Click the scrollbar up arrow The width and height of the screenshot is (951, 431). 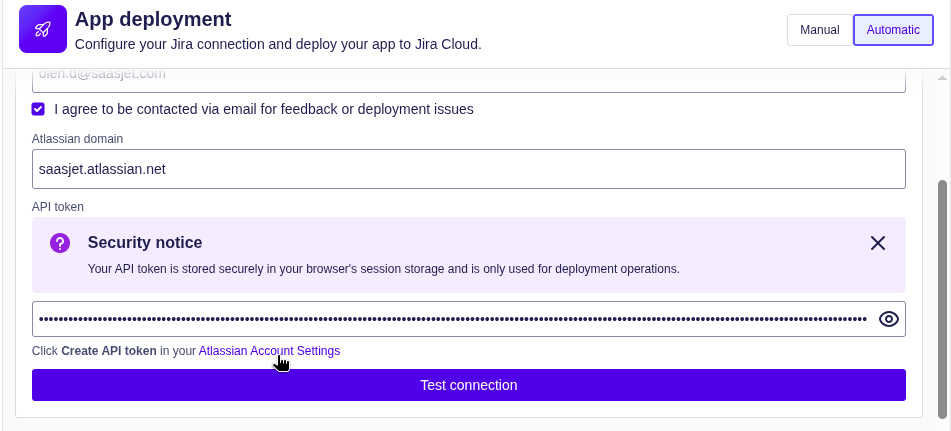[942, 77]
